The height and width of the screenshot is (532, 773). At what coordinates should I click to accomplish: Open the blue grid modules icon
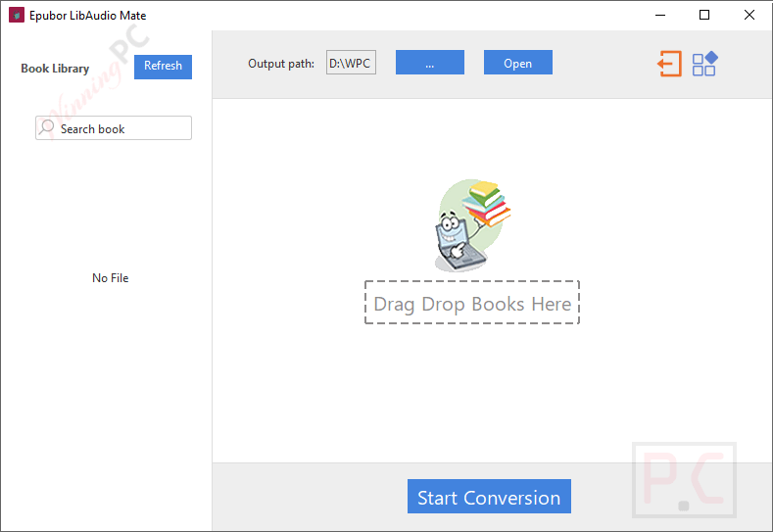tap(705, 64)
